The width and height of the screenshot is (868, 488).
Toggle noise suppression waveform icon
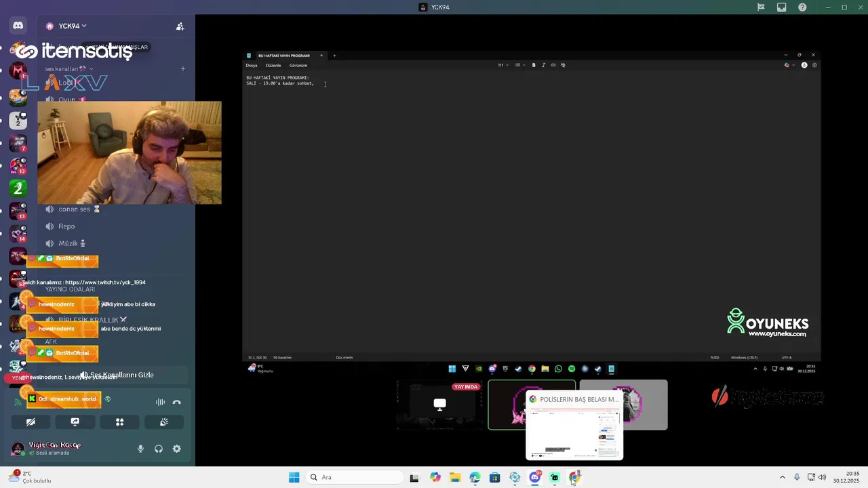click(x=160, y=402)
